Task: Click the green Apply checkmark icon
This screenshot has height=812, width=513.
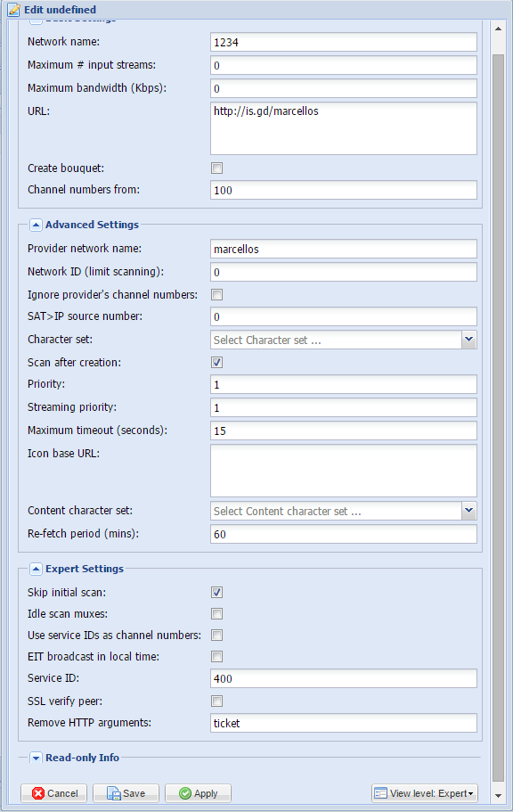Action: [x=184, y=793]
